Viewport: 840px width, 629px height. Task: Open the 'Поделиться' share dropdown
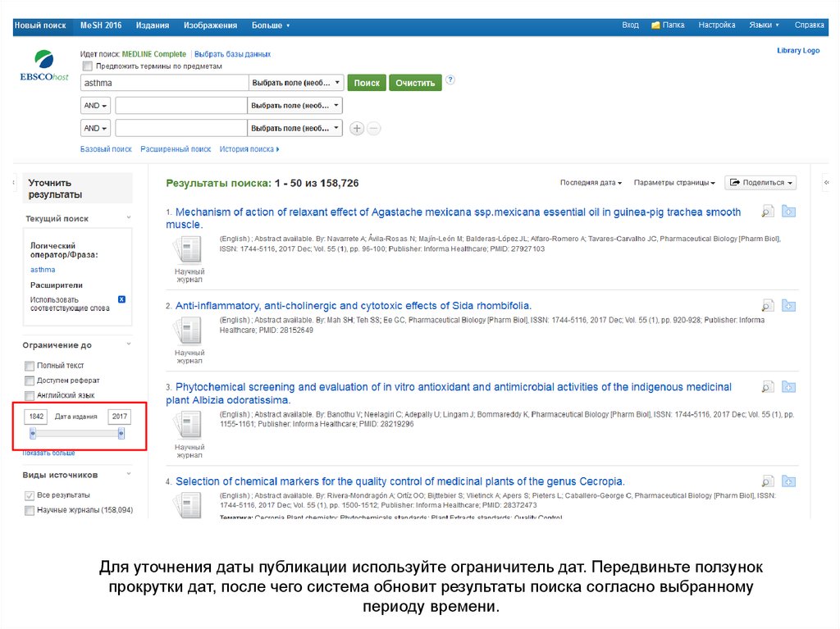tap(760, 183)
